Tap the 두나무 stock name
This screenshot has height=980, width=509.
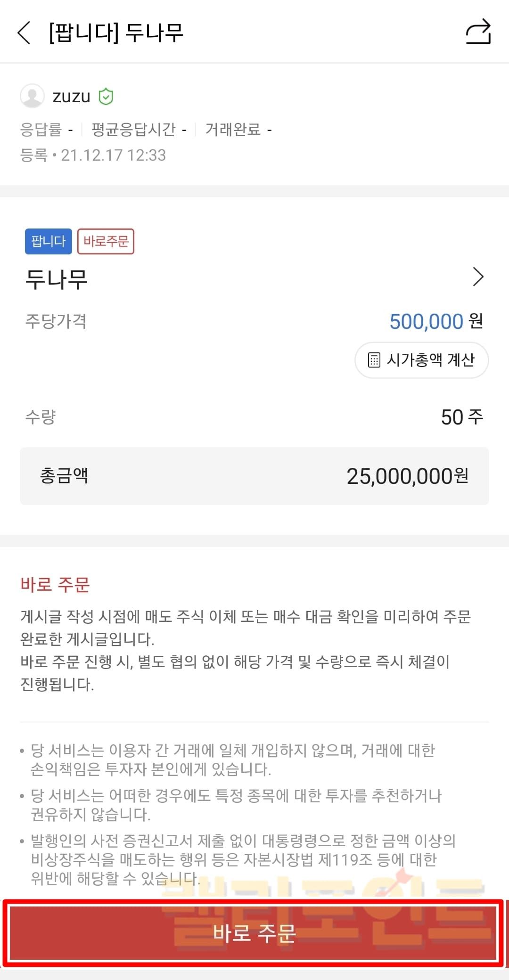(x=57, y=279)
